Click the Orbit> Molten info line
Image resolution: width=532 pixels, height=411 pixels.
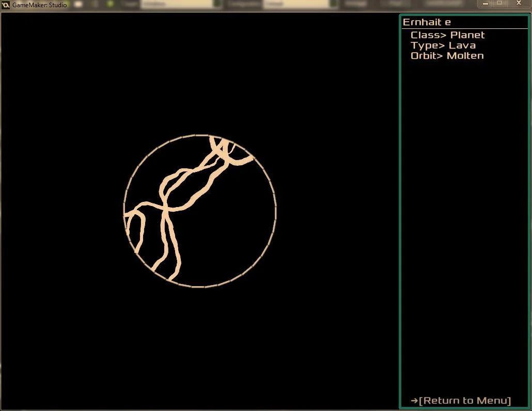click(447, 56)
